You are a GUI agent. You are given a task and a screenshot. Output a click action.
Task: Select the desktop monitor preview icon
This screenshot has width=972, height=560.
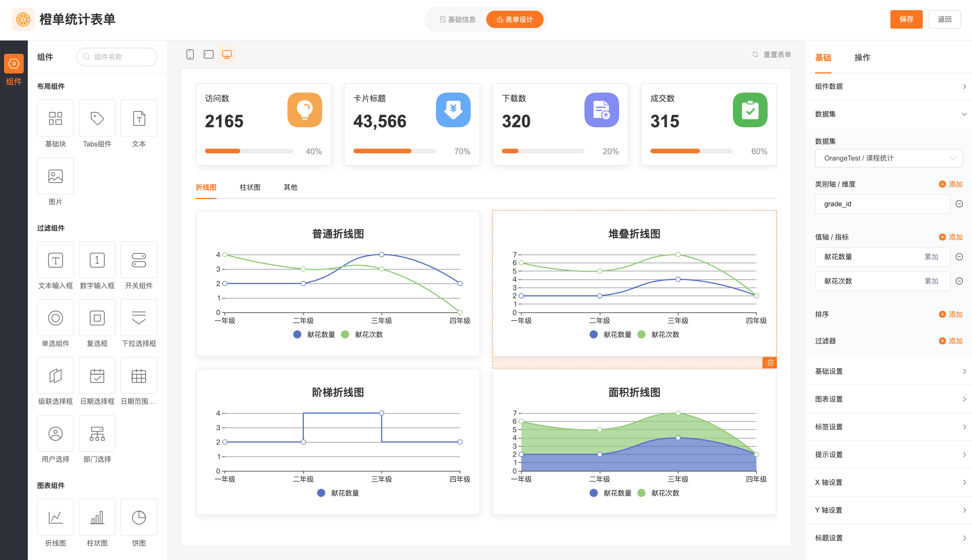pos(227,54)
